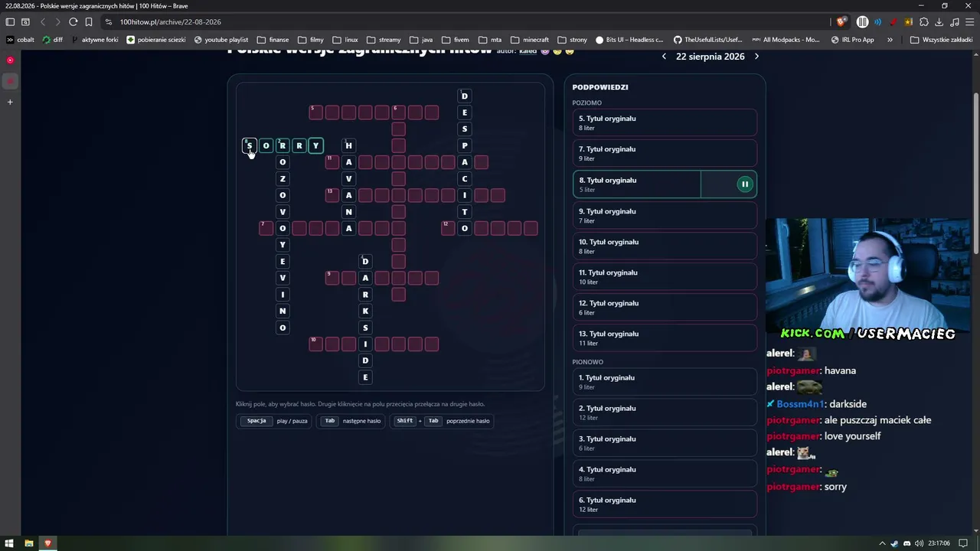Click the address bar URL 100hitow.pl

170,21
